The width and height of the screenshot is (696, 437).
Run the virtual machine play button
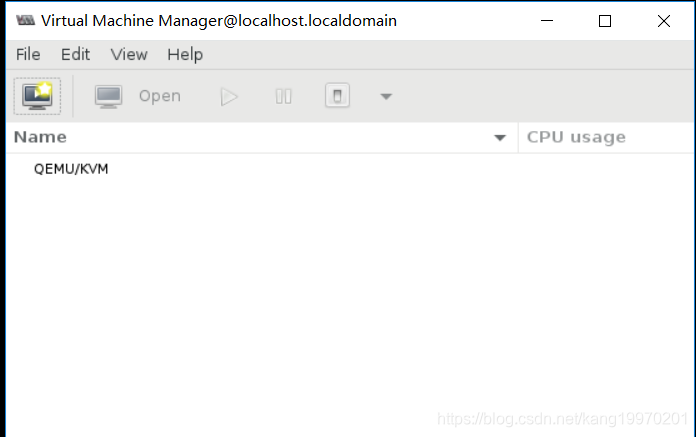tap(229, 96)
